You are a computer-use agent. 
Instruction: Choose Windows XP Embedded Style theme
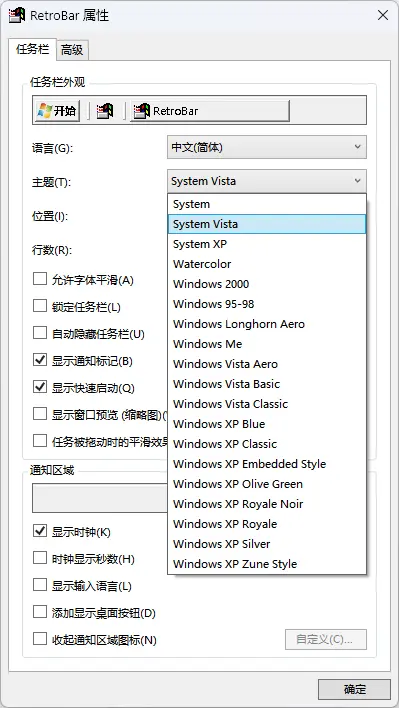pos(267,464)
